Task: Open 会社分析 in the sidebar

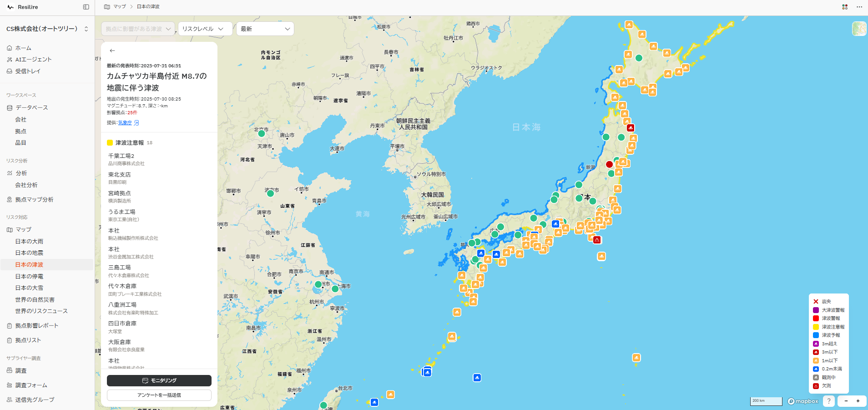Action: [x=26, y=185]
